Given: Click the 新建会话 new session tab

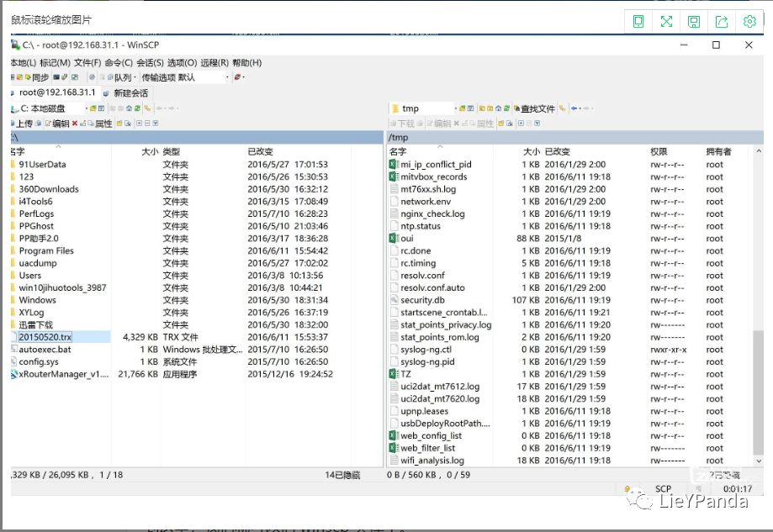Looking at the screenshot, I should pos(126,93).
